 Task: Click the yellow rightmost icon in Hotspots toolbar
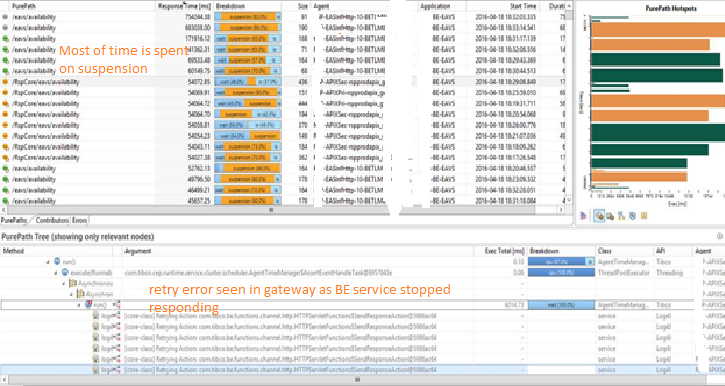[644, 216]
